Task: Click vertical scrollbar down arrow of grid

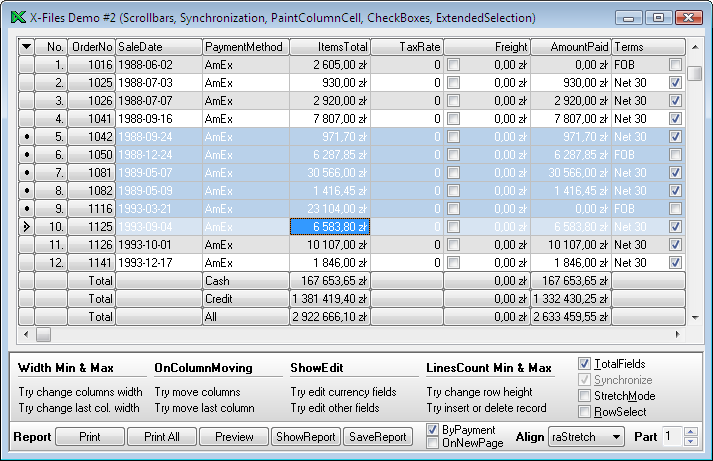Action: tap(695, 318)
